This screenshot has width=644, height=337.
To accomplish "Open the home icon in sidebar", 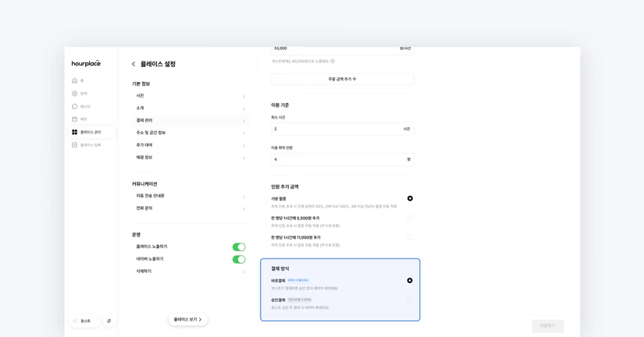I will click(x=74, y=80).
